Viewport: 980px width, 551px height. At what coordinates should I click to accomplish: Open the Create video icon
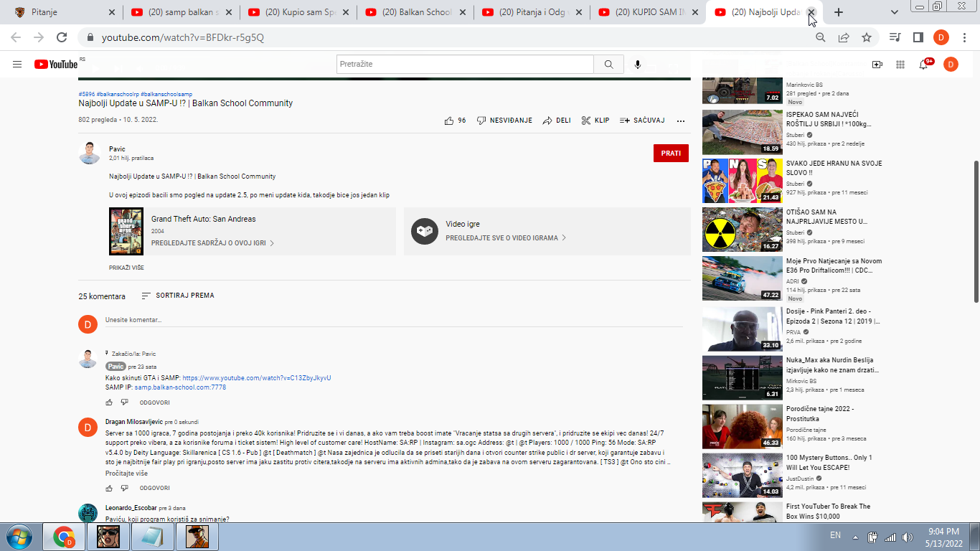[x=877, y=65]
